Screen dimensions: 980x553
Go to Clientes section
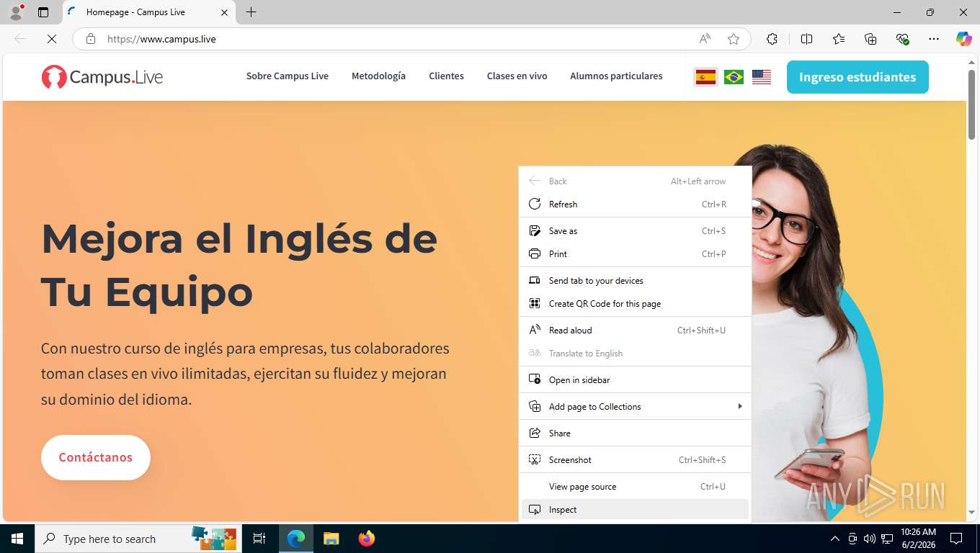tap(446, 76)
